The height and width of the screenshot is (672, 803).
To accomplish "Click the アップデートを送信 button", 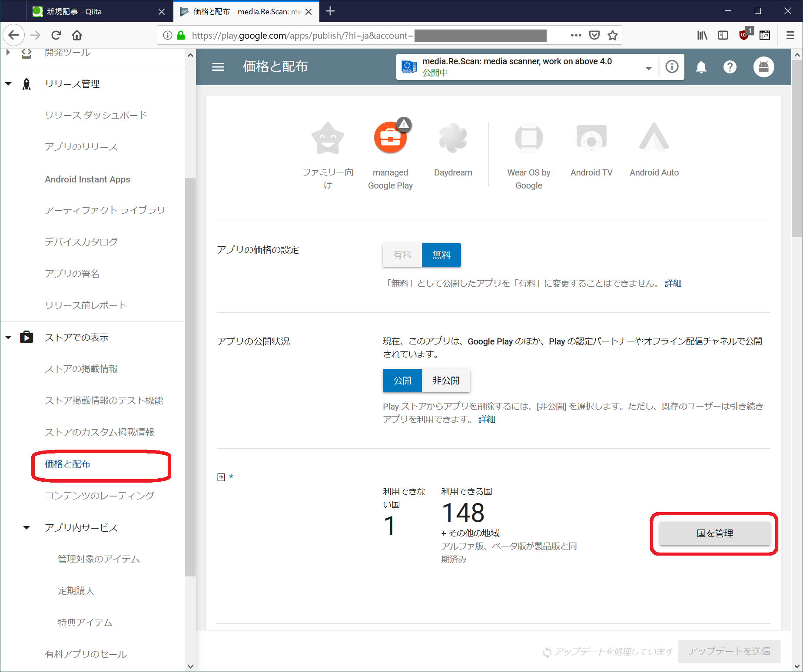I will click(729, 651).
